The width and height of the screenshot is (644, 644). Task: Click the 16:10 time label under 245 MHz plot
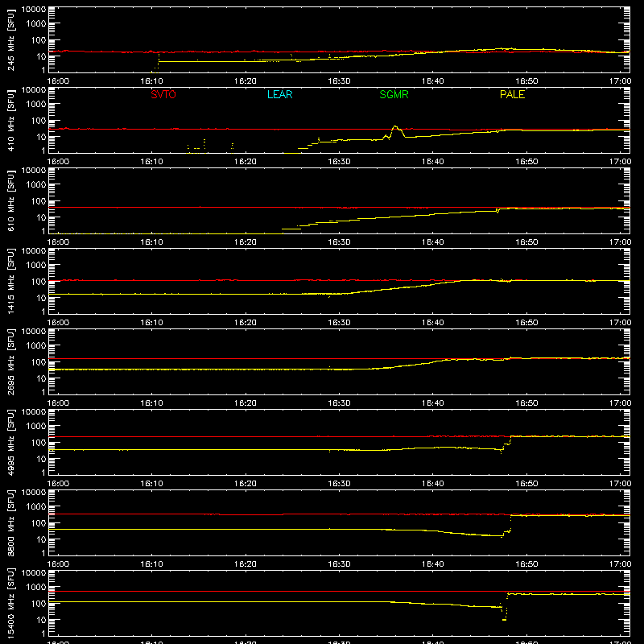pyautogui.click(x=151, y=81)
